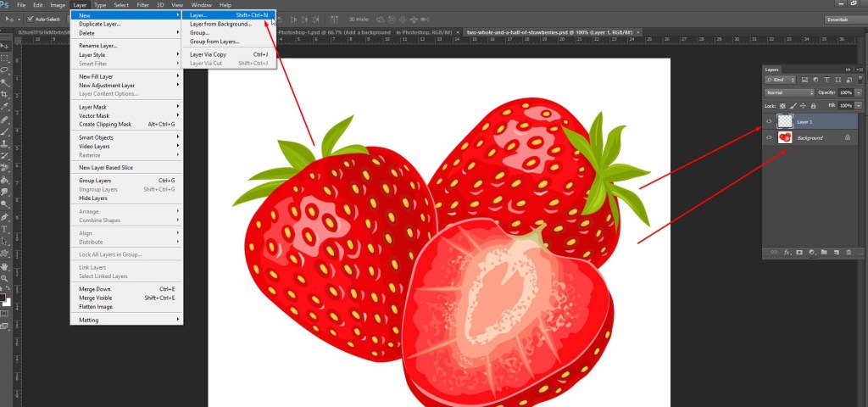Choose Flatten Image
The width and height of the screenshot is (868, 407).
[x=127, y=307]
